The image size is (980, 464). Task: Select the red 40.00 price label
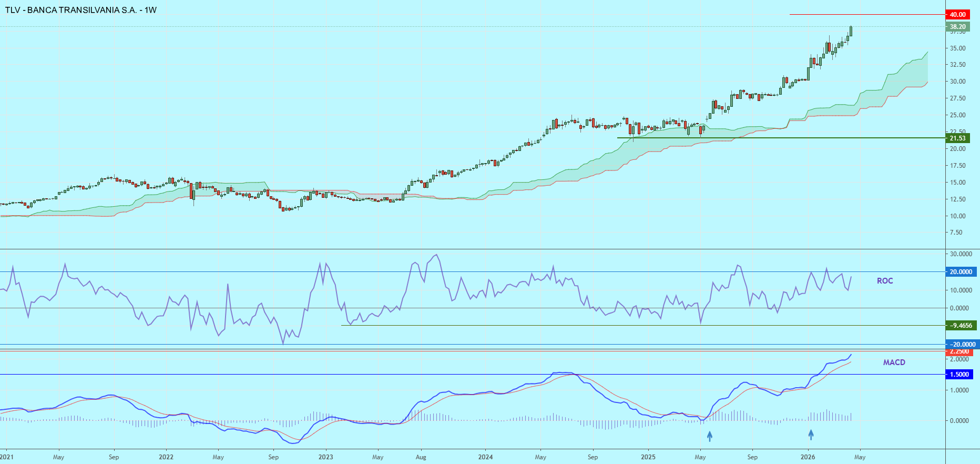[x=957, y=15]
